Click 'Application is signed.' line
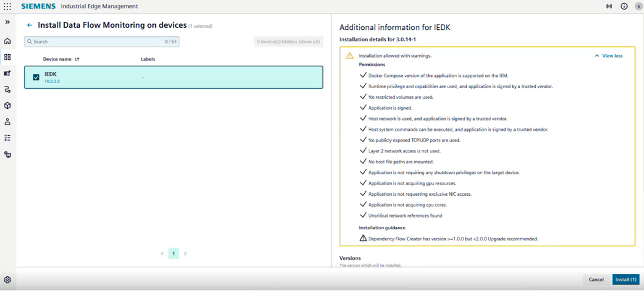 click(x=390, y=108)
